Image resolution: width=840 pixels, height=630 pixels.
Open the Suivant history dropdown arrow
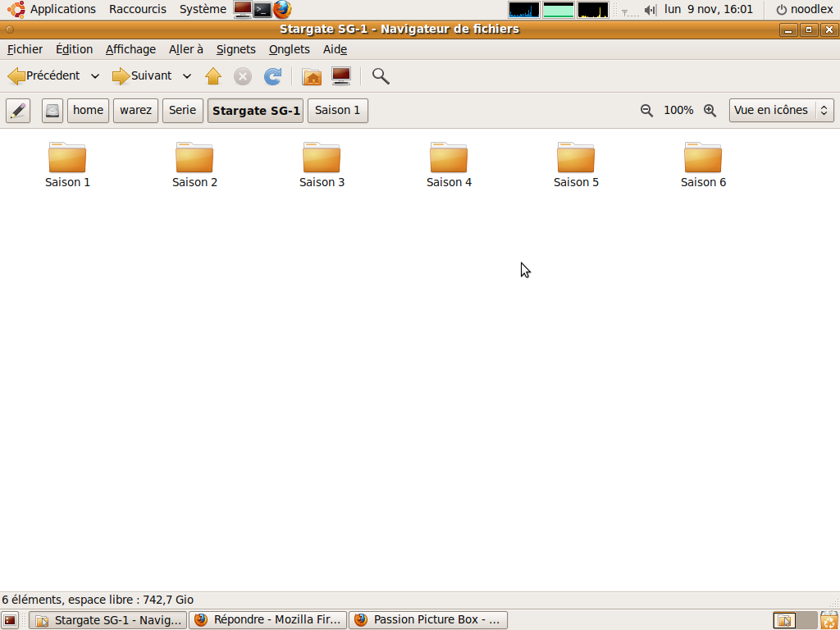tap(187, 76)
